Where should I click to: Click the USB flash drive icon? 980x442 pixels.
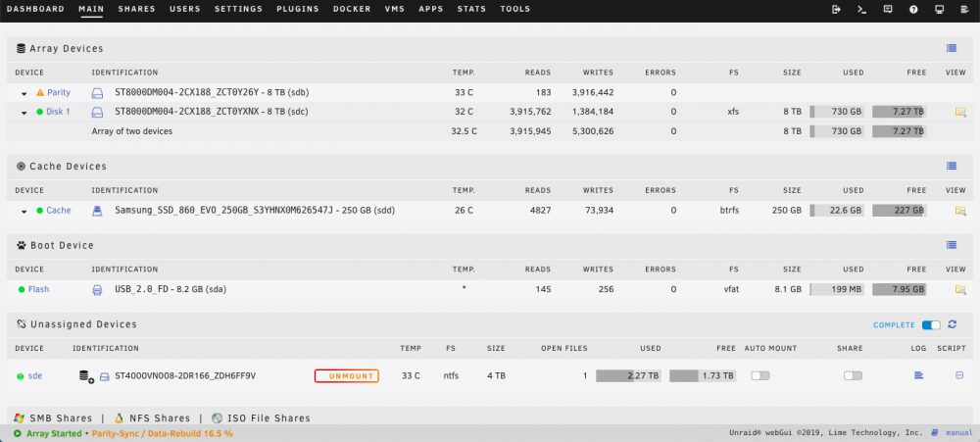tap(97, 289)
